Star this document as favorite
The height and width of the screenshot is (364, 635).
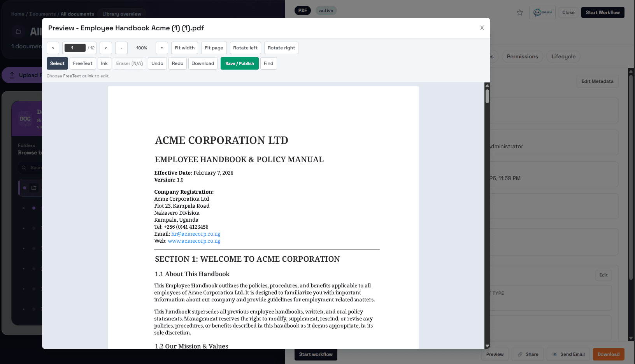click(520, 12)
